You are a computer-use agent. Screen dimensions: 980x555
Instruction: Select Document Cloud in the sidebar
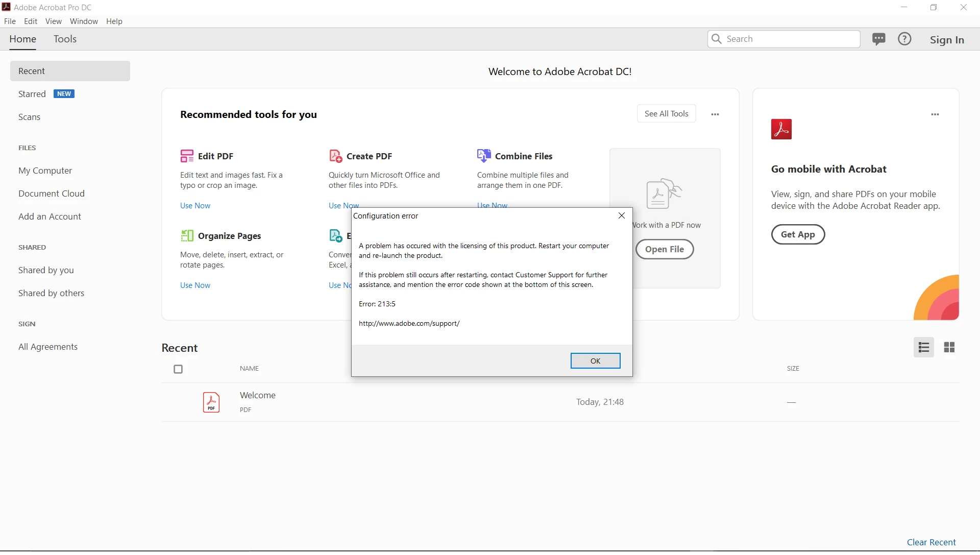(x=52, y=194)
